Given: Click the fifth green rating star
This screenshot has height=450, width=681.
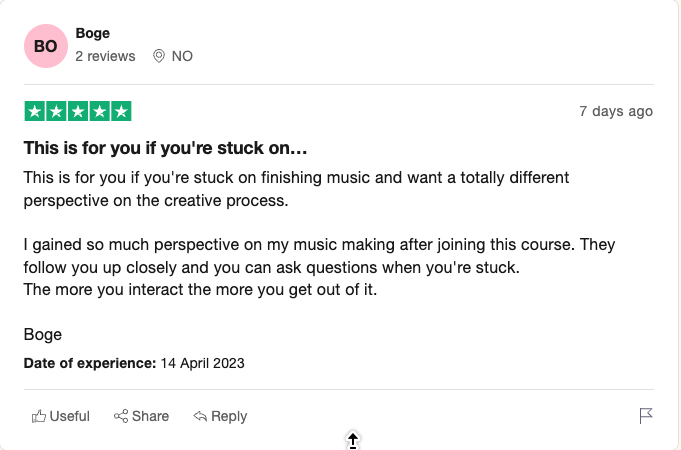Looking at the screenshot, I should tap(121, 111).
